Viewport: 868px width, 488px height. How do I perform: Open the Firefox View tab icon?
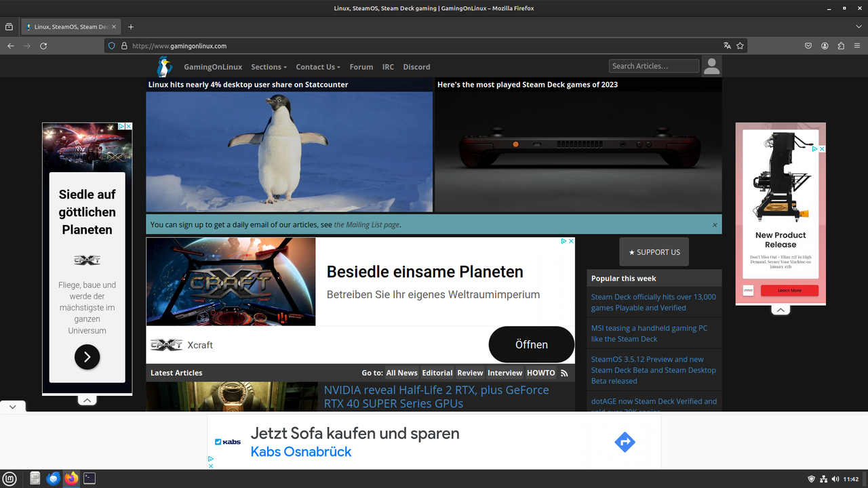[x=9, y=27]
